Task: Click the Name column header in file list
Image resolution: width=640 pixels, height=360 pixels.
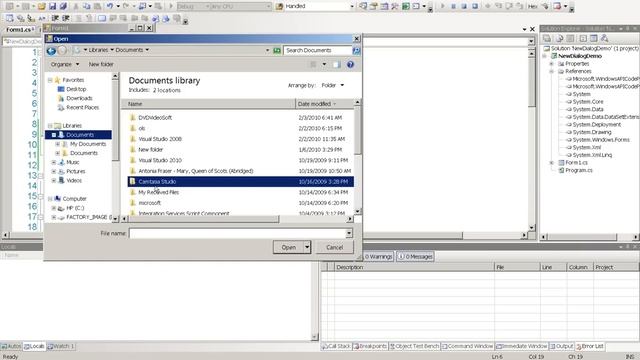Action: [208, 104]
